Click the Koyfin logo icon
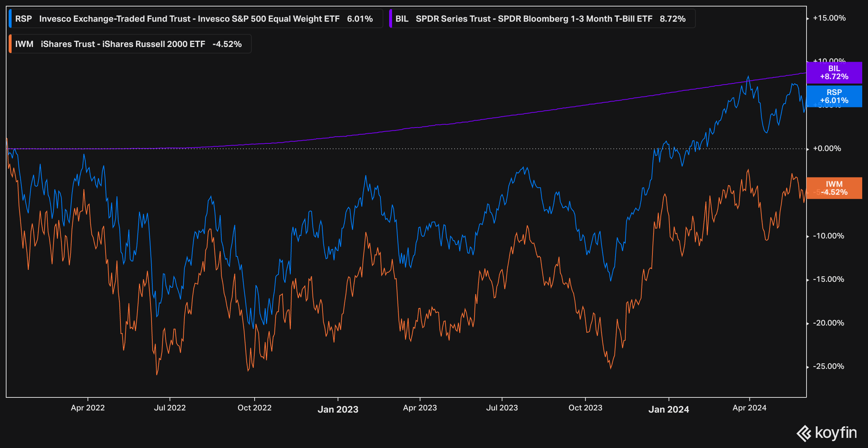868x448 pixels. 804,433
